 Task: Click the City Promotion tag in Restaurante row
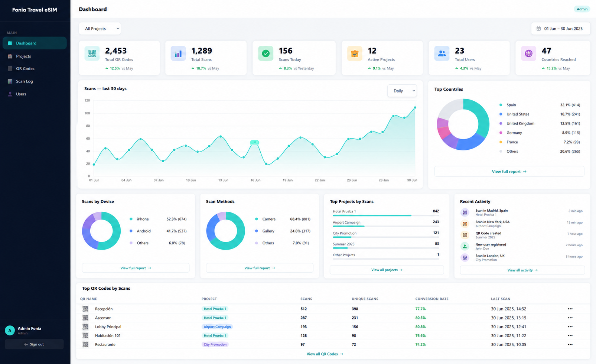(215, 344)
